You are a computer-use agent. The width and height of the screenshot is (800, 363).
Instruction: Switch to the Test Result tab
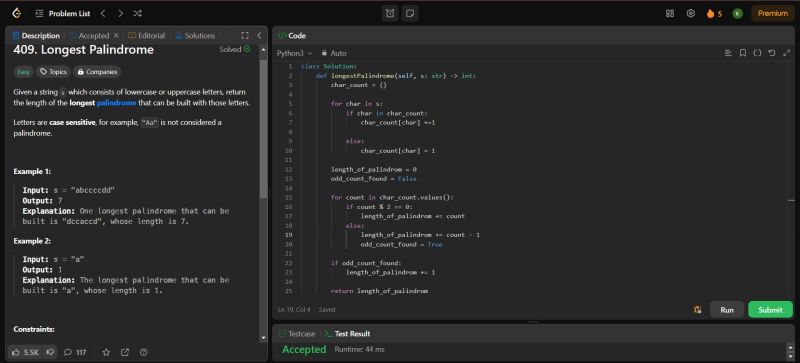tap(347, 334)
